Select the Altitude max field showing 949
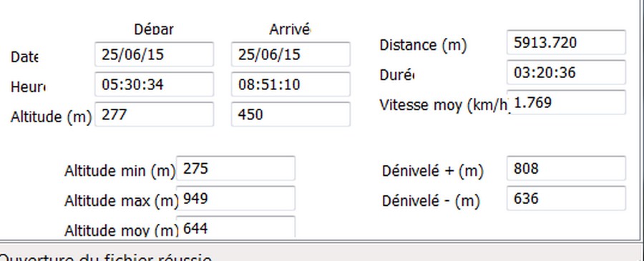The width and height of the screenshot is (644, 261). pos(235,198)
